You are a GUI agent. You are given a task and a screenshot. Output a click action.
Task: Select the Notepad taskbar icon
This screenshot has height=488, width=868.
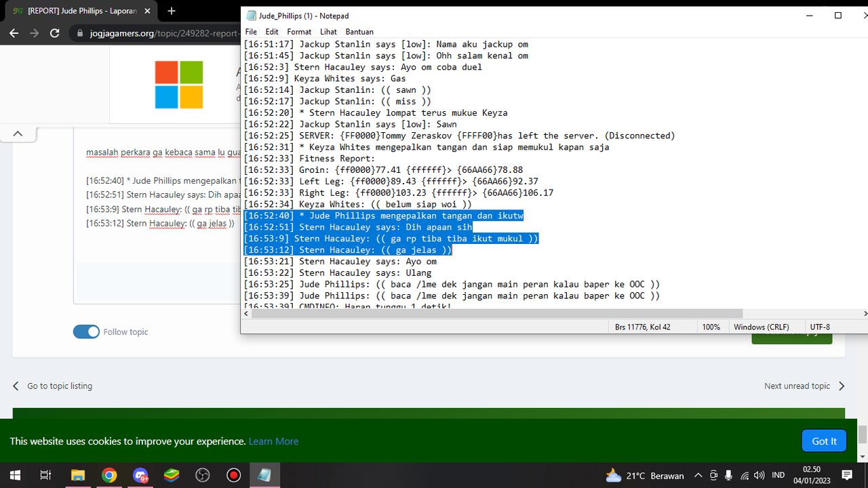click(265, 475)
